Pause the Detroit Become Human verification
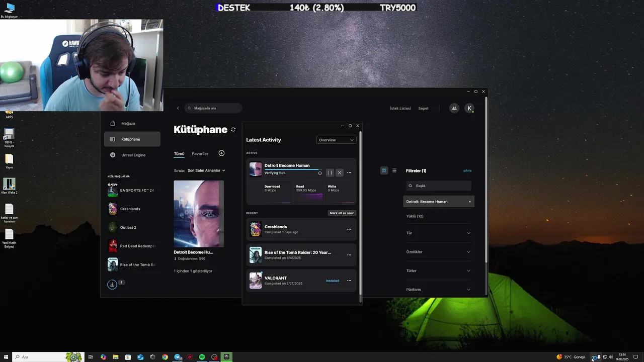 330,172
